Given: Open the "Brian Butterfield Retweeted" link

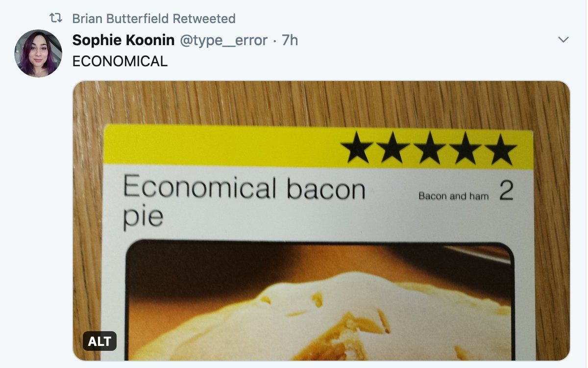Looking at the screenshot, I should coord(153,19).
